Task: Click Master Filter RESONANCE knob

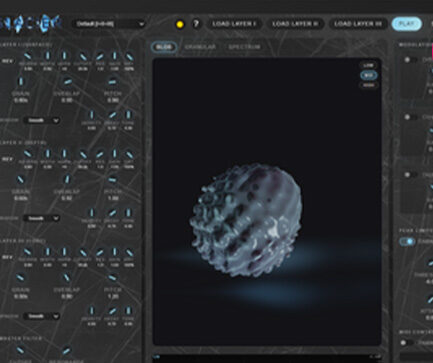Action: 66,351
